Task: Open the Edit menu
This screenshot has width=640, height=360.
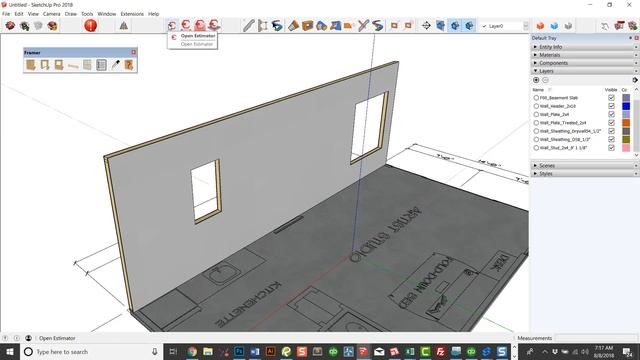Action: [19, 14]
